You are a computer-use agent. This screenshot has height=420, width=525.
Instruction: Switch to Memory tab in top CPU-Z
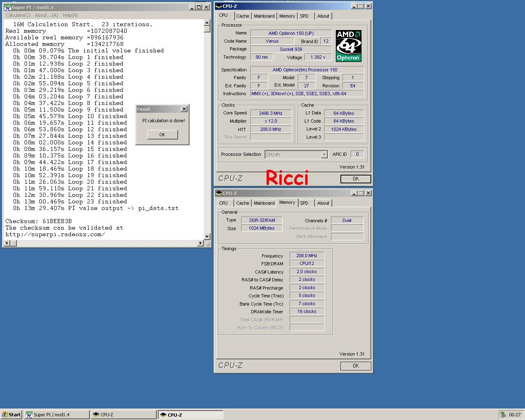pyautogui.click(x=287, y=16)
